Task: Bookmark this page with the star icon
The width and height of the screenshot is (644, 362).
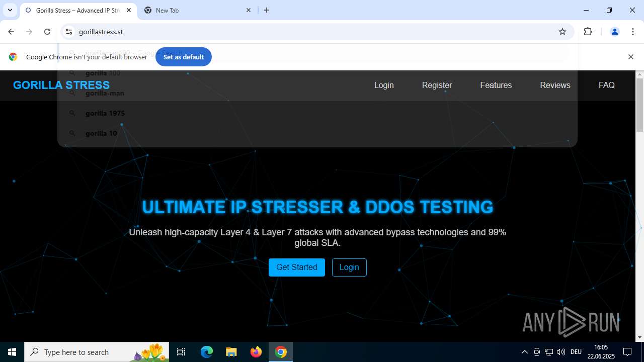Action: (x=562, y=32)
